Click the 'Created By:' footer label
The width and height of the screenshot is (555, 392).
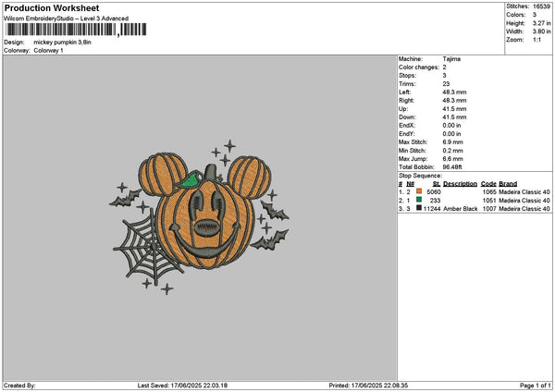(x=19, y=386)
